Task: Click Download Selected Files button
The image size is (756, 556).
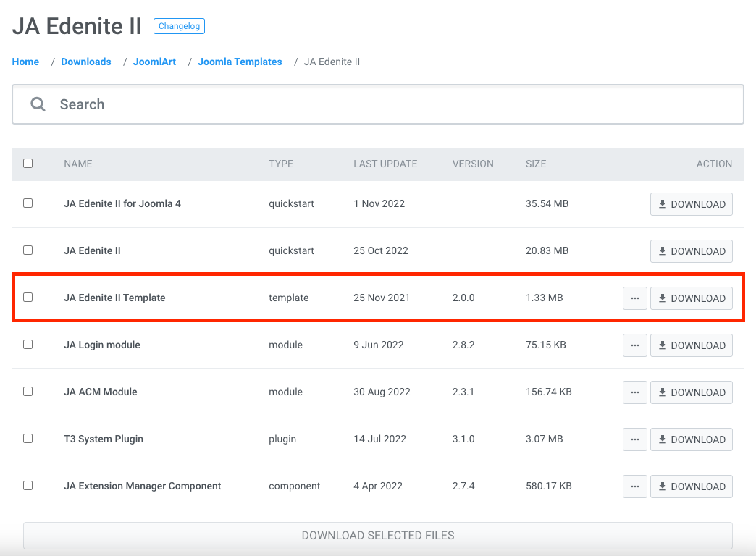Action: tap(378, 536)
